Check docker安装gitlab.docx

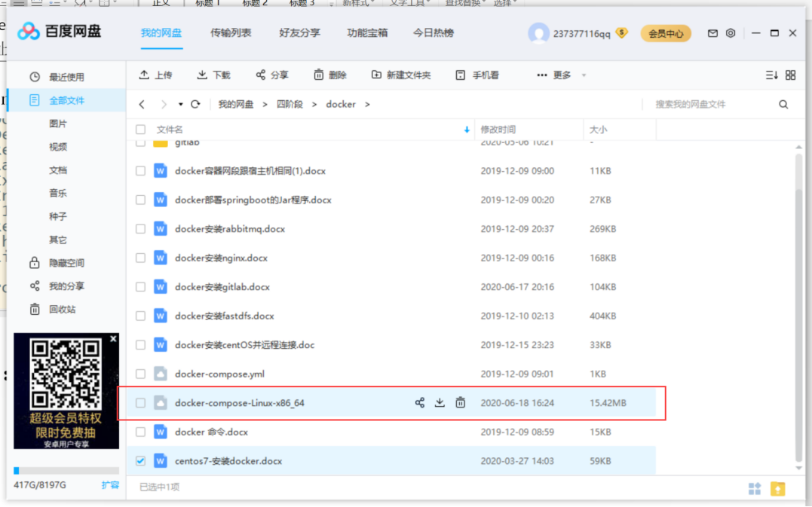(x=140, y=286)
